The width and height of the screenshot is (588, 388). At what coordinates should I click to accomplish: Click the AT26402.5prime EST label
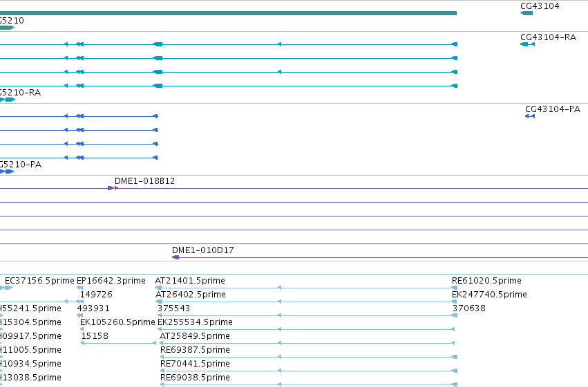(x=191, y=295)
